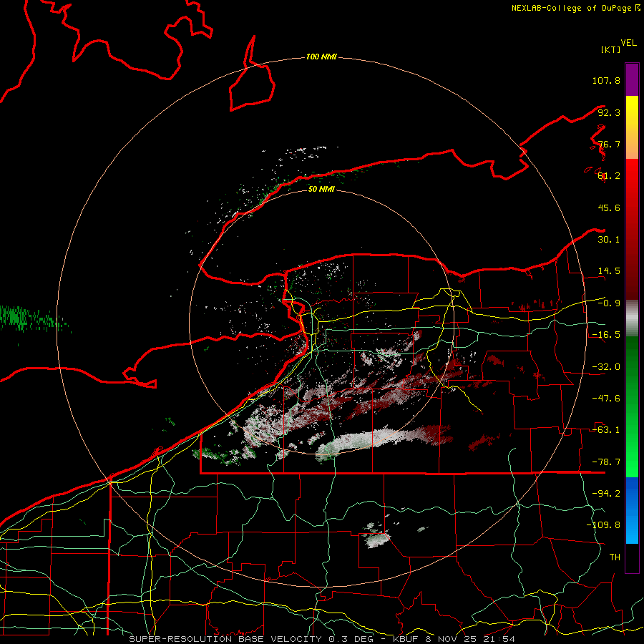
Task: Click the 107.8 velocity scale value
Action: pos(606,80)
